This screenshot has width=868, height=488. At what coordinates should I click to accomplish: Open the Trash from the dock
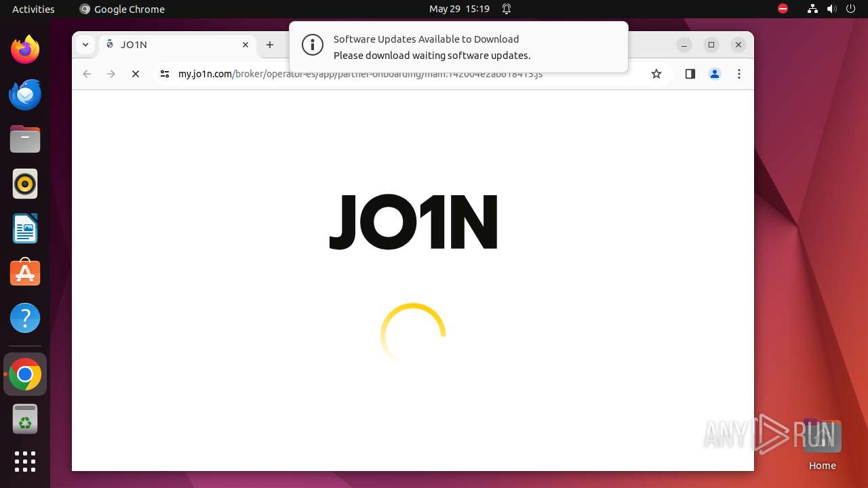25,420
